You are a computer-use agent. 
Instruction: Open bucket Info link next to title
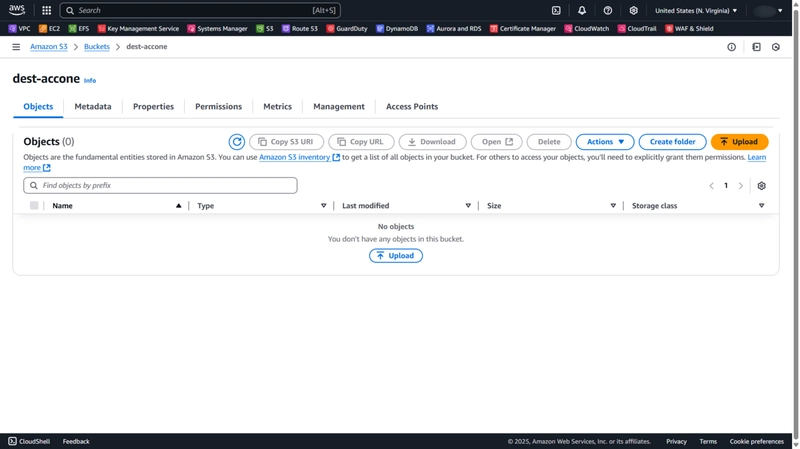(x=90, y=81)
